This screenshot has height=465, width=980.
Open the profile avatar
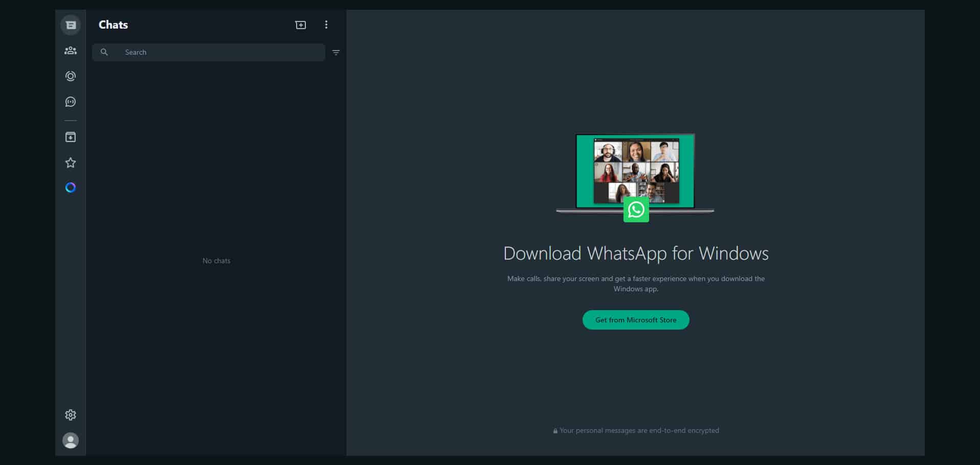coord(71,440)
